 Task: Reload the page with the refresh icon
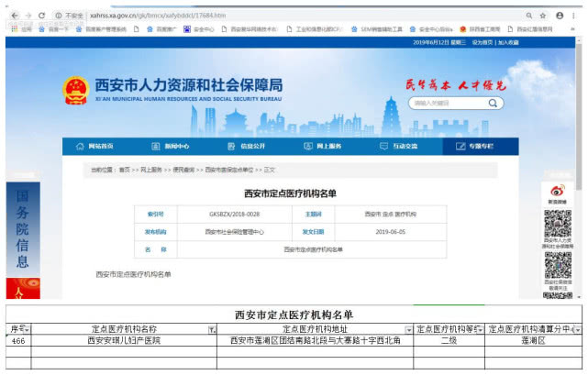41,16
